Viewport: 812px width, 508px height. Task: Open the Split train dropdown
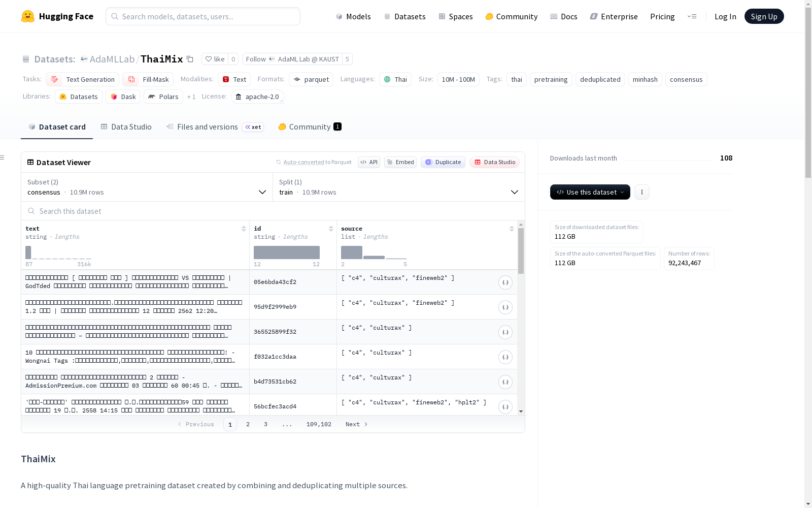[x=399, y=187]
